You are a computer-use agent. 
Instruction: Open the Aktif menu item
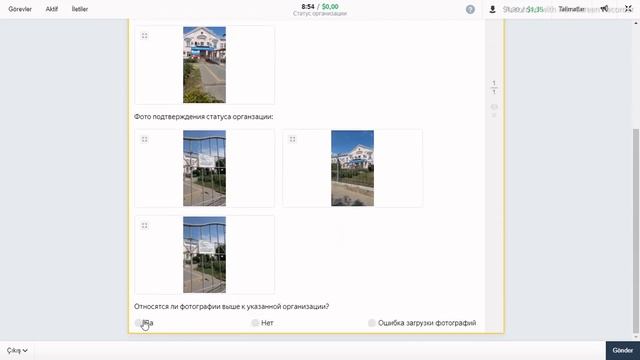pos(51,9)
